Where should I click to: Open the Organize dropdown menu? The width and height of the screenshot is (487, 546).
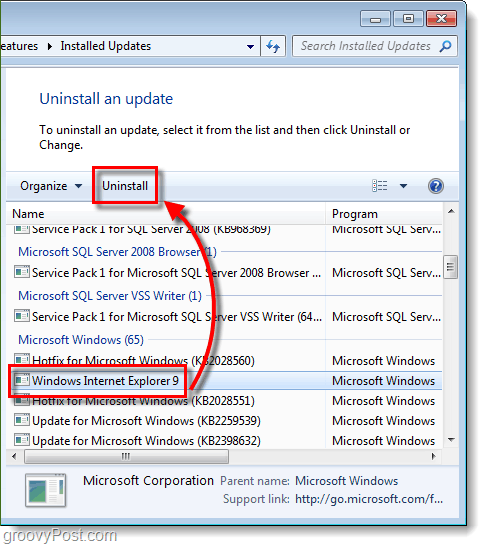[x=51, y=186]
